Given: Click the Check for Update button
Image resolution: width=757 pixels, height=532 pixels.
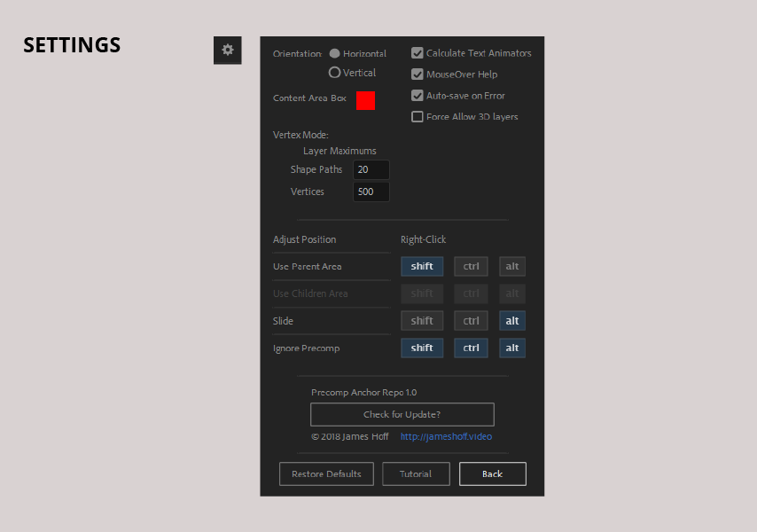Looking at the screenshot, I should click(402, 414).
